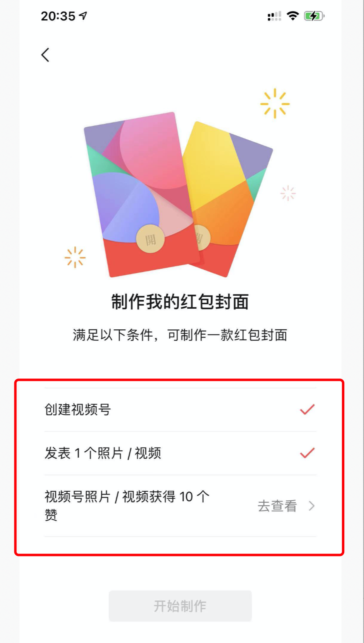Screen dimensions: 364x643
Task: Click the yellow sparkle icon at top right
Action: point(275,103)
